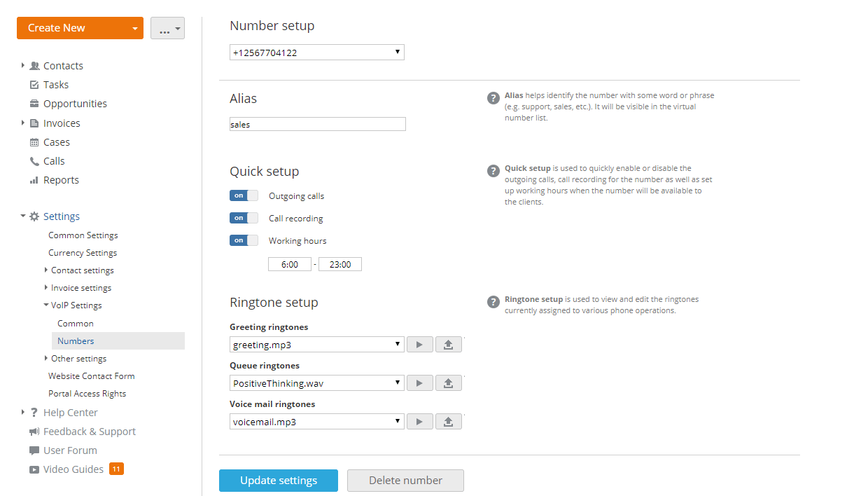Viewport: 868px width, 496px height.
Task: Click inside the Alias text field
Action: point(316,123)
